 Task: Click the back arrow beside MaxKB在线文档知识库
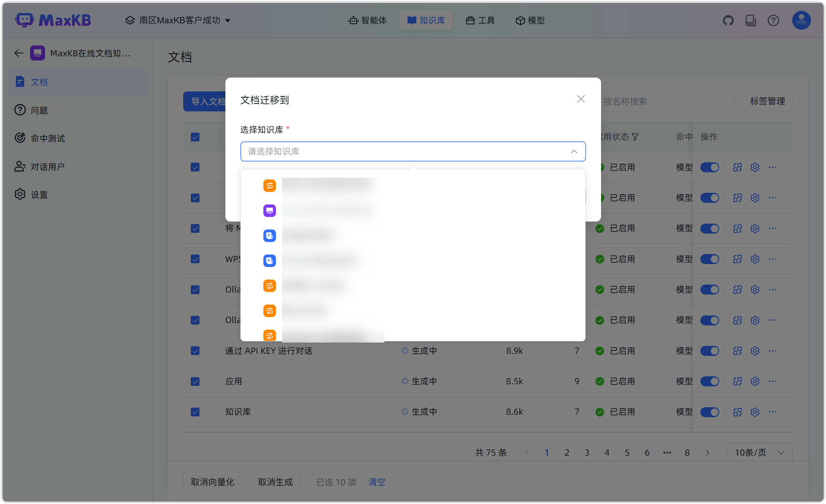pyautogui.click(x=18, y=53)
